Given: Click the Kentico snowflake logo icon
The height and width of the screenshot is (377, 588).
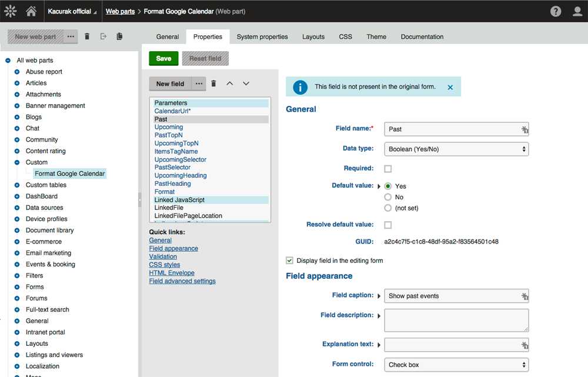Looking at the screenshot, I should (x=11, y=11).
